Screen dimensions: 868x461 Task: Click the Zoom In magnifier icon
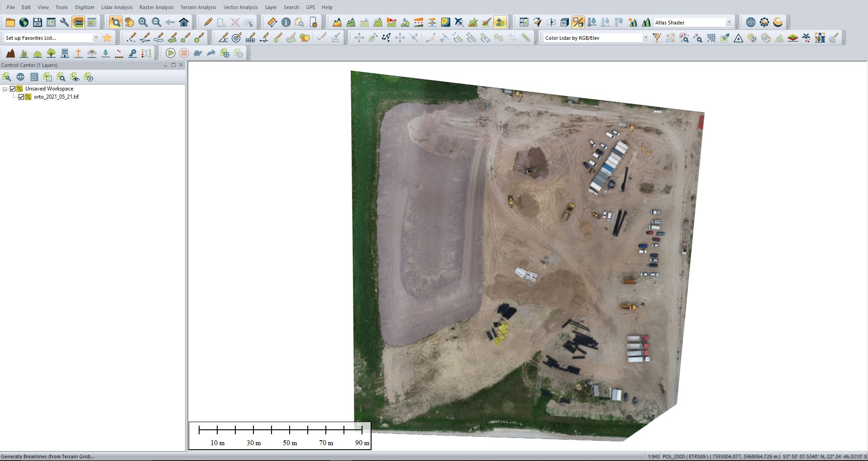pyautogui.click(x=143, y=22)
